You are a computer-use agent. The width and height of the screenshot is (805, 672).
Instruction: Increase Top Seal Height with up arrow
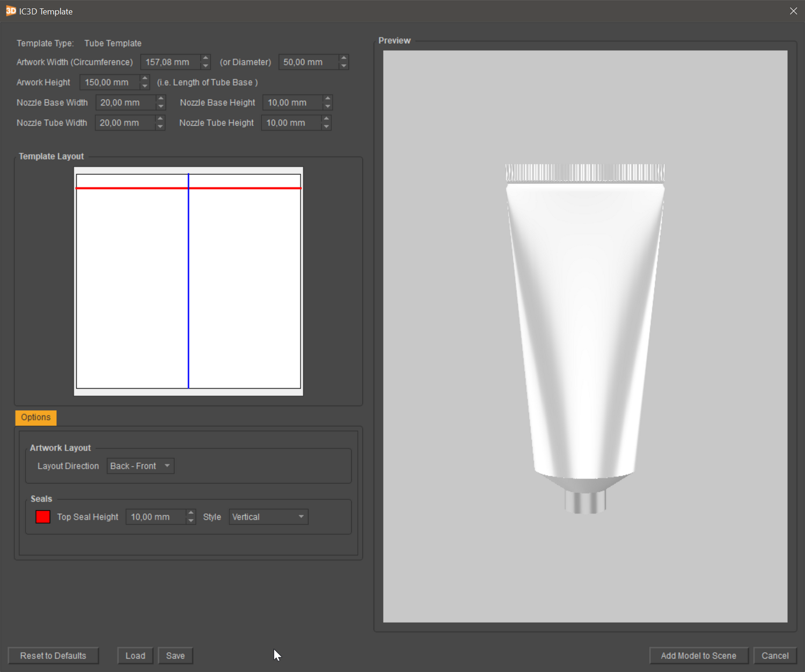[x=191, y=513]
